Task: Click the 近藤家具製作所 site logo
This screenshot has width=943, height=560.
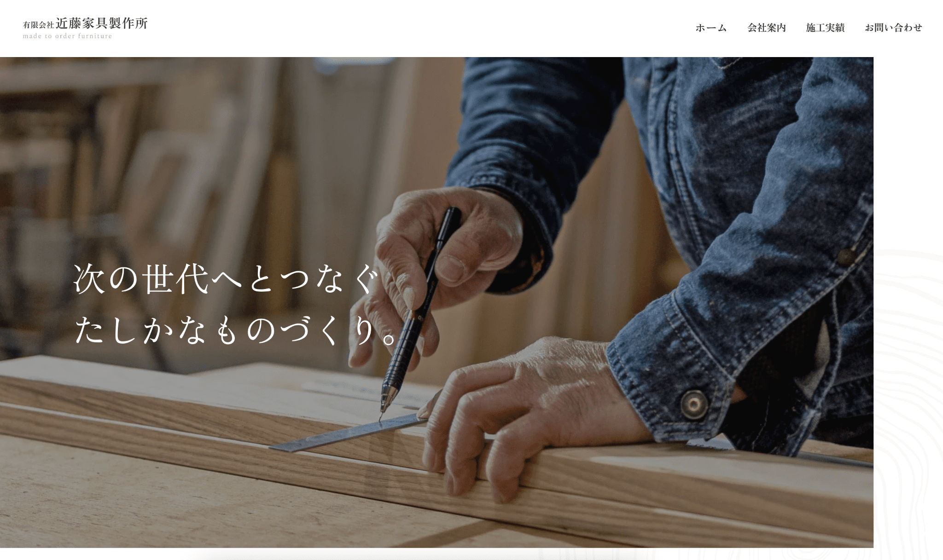Action: point(102,23)
